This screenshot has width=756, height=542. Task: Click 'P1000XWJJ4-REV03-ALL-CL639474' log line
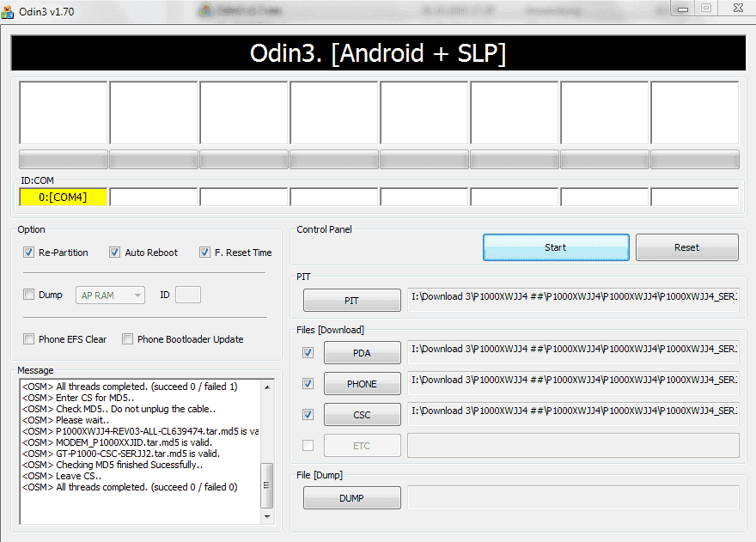pos(140,431)
